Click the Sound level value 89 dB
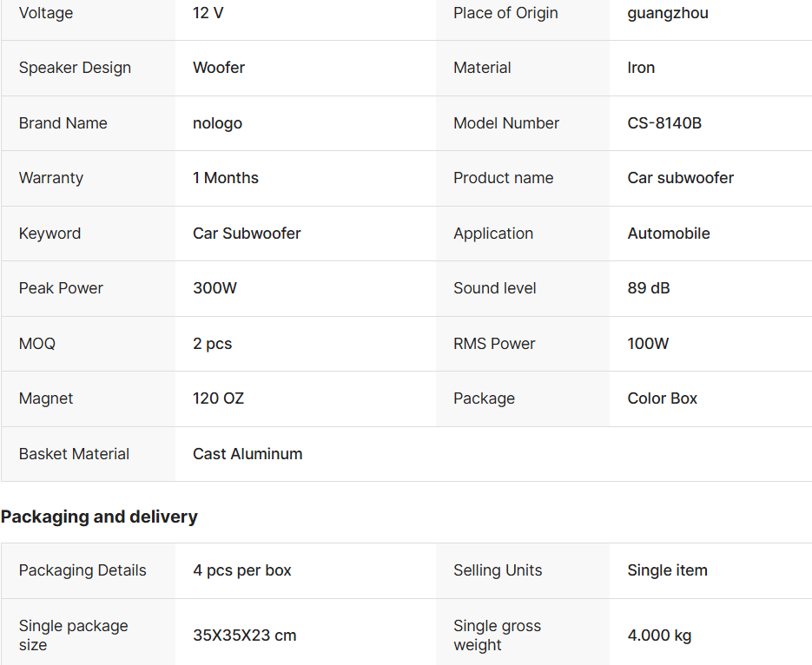Viewport: 812px width, 665px height. pyautogui.click(x=649, y=288)
